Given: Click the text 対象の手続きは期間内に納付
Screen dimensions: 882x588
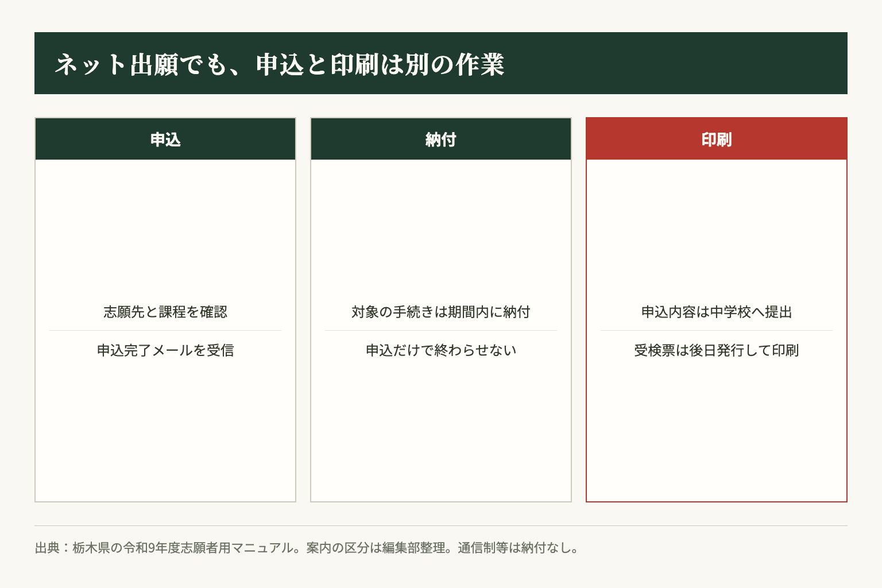Looking at the screenshot, I should (441, 312).
